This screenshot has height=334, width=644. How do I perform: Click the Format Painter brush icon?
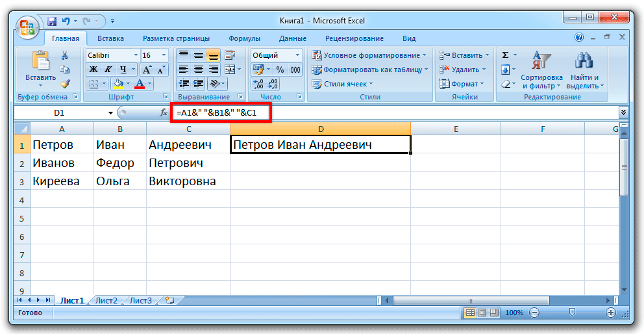tap(65, 84)
